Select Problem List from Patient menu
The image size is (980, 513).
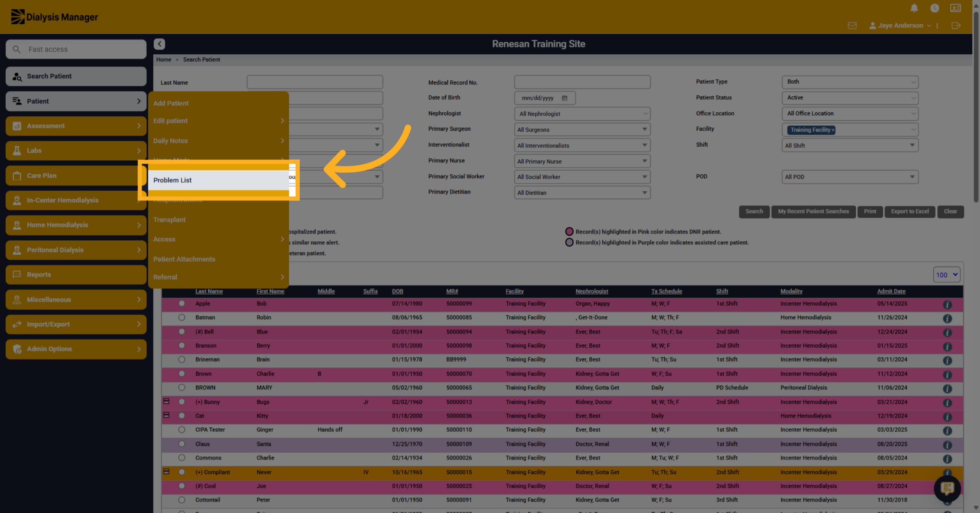pos(218,180)
